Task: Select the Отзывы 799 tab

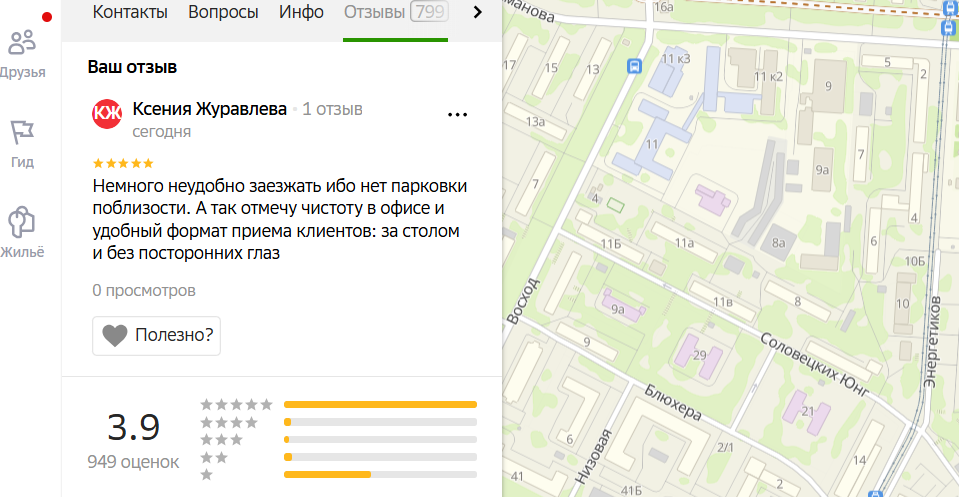Action: [x=396, y=12]
